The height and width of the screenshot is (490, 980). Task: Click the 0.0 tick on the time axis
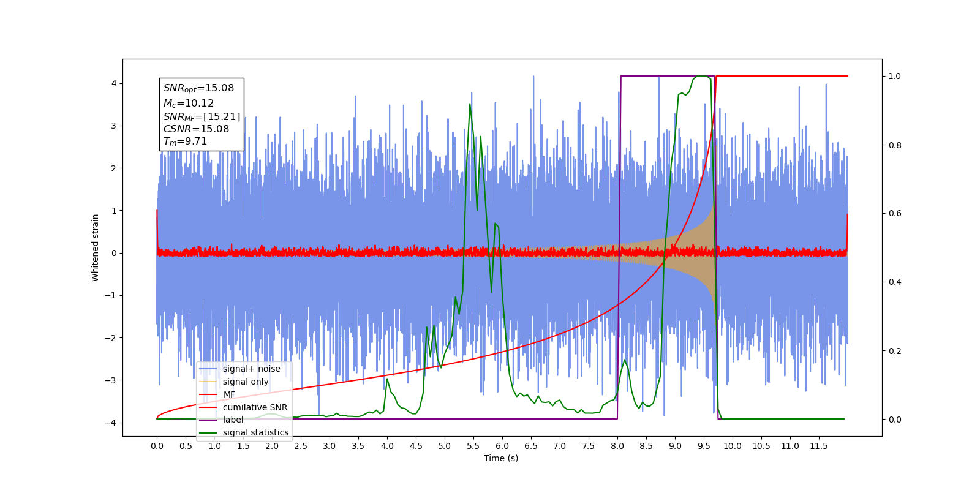(x=157, y=446)
